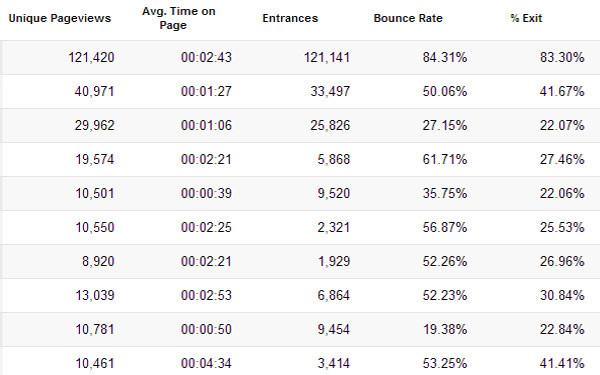Sort table by % Exit header
This screenshot has width=600, height=375.
526,18
